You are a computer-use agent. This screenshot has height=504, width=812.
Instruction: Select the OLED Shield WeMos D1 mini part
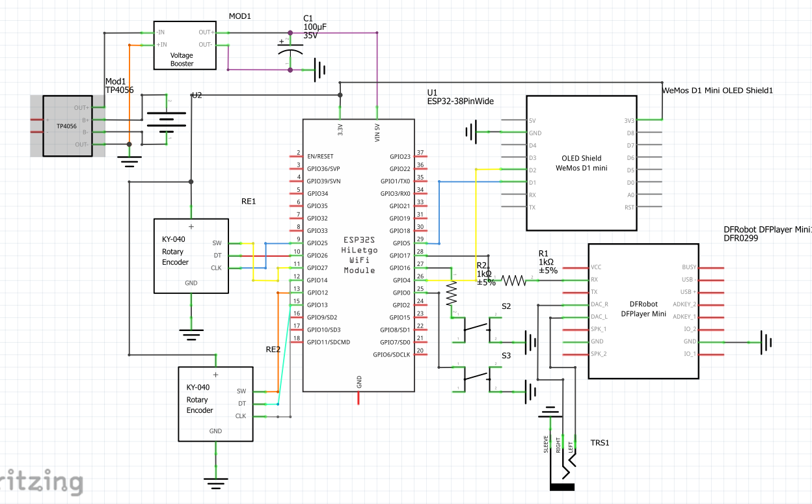point(582,163)
